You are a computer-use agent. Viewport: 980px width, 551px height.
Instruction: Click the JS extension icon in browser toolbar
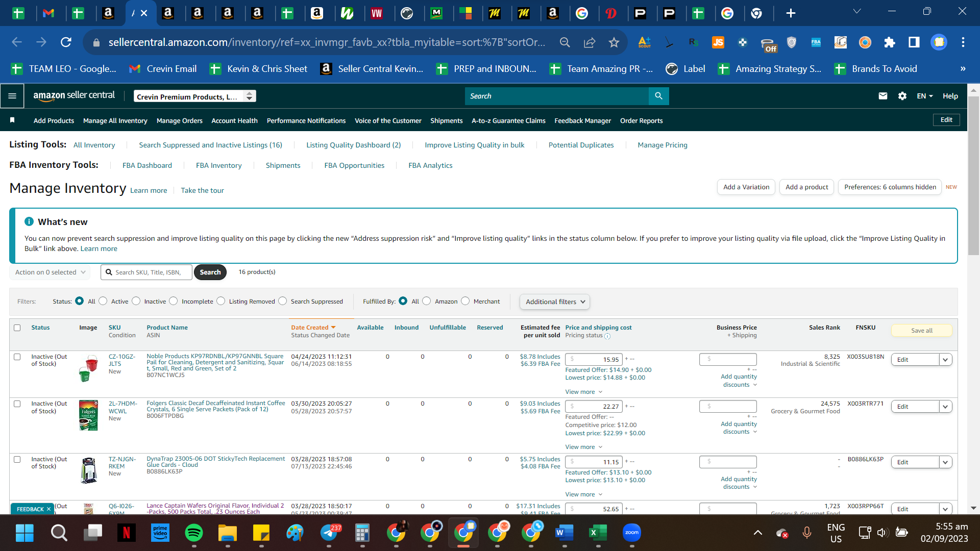(x=718, y=42)
